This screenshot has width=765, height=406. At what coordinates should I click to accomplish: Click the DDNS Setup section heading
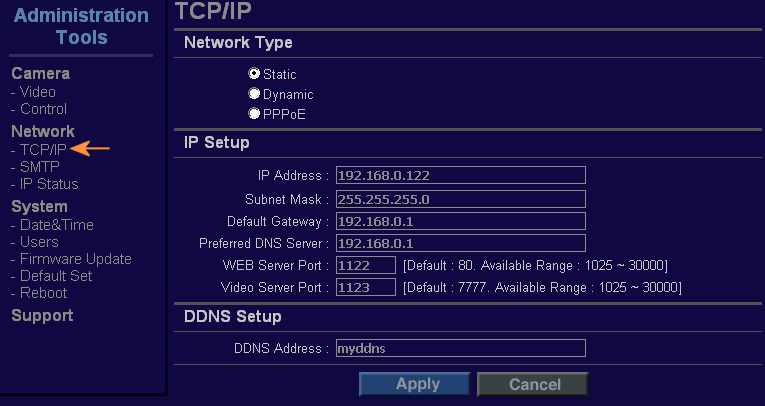click(x=233, y=317)
